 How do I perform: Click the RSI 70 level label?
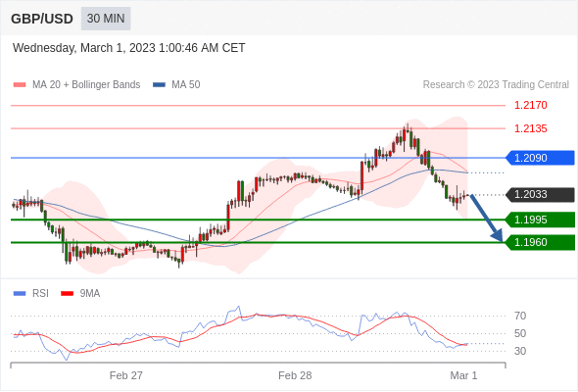pyautogui.click(x=520, y=316)
